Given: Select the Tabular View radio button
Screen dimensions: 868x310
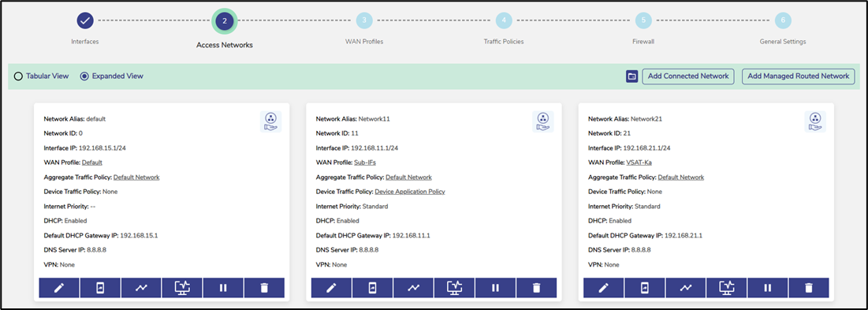Looking at the screenshot, I should pyautogui.click(x=18, y=77).
